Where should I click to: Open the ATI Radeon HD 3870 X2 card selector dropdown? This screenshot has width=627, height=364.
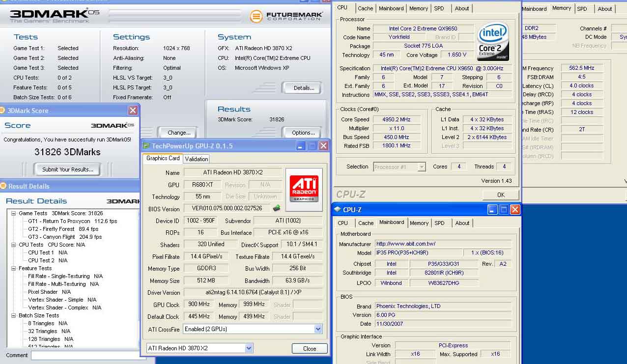[x=249, y=348]
